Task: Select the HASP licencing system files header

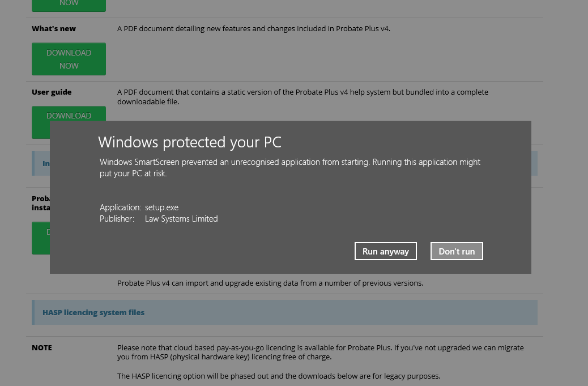Action: coord(93,312)
